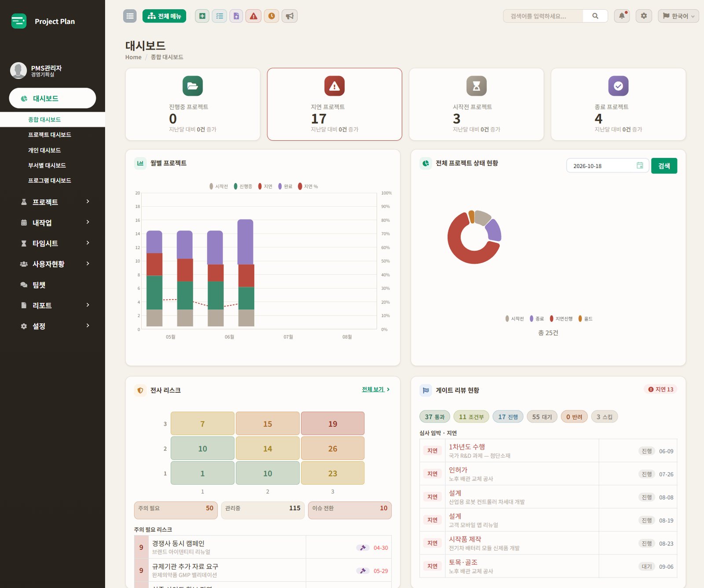Expand the 내작업 sidebar menu
The width and height of the screenshot is (704, 588).
55,223
